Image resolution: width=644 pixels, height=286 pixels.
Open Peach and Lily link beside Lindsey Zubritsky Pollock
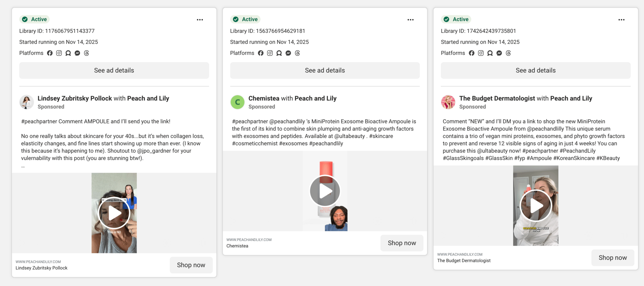point(148,98)
